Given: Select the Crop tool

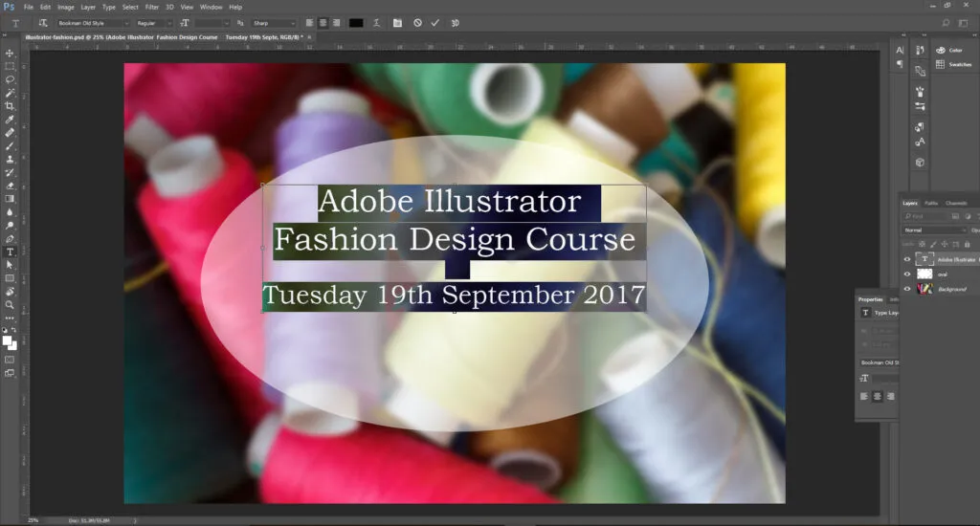Looking at the screenshot, I should [x=10, y=106].
